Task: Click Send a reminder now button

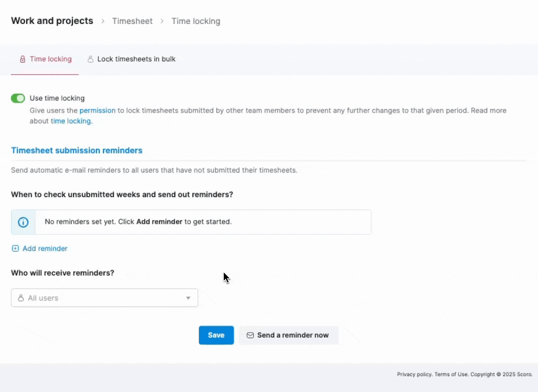Action: [x=288, y=335]
